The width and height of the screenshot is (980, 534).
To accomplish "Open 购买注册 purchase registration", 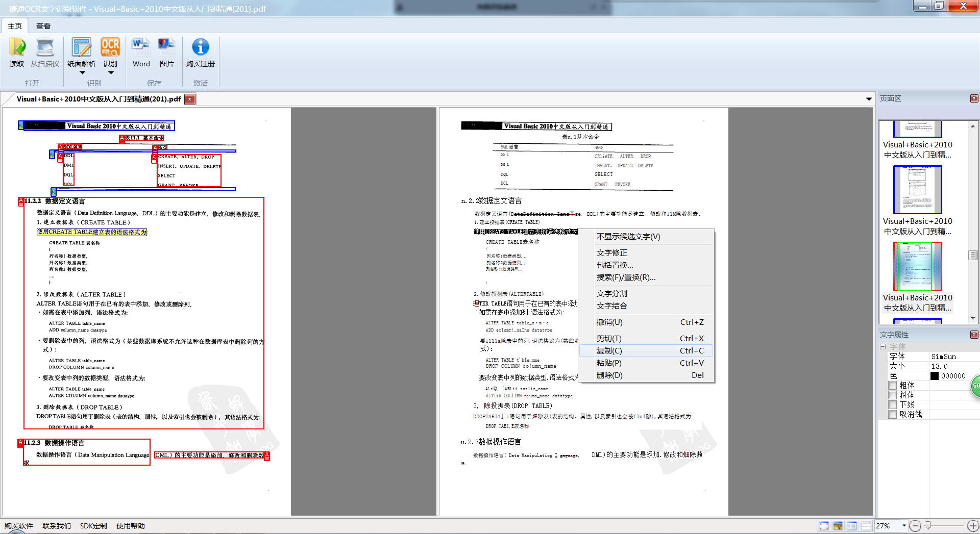I will [200, 52].
